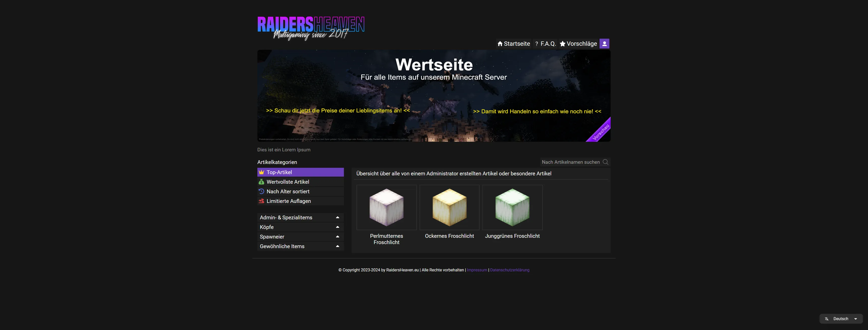Image resolution: width=868 pixels, height=330 pixels.
Task: Open the Perlmutternes Froschlicht thumbnail
Action: (x=387, y=207)
